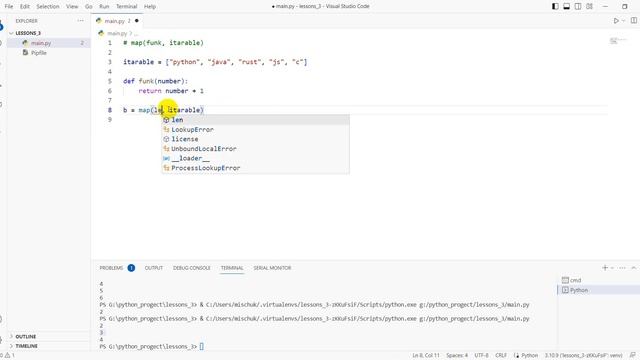Expand the TIMELINE section
The height and width of the screenshot is (360, 640).
coord(27,346)
